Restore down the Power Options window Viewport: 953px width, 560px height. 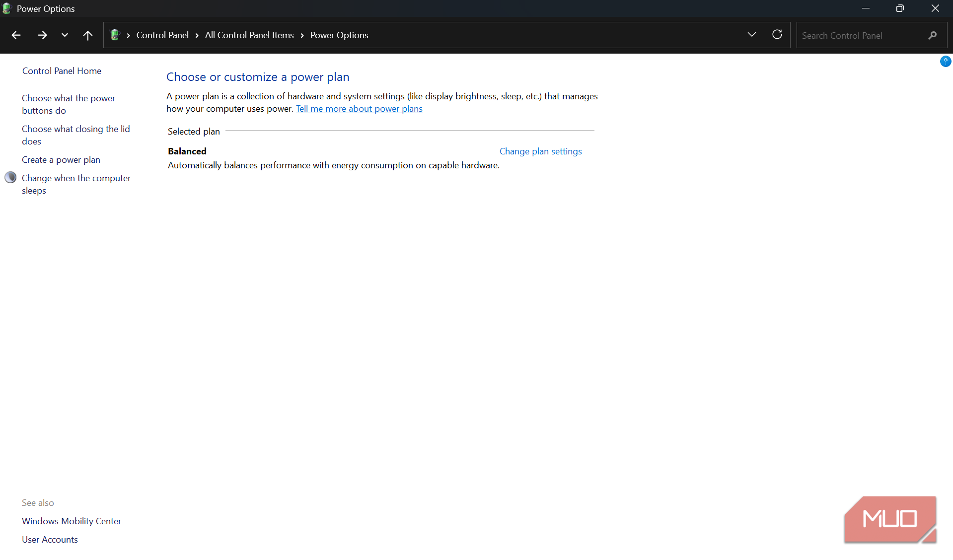[x=900, y=8]
